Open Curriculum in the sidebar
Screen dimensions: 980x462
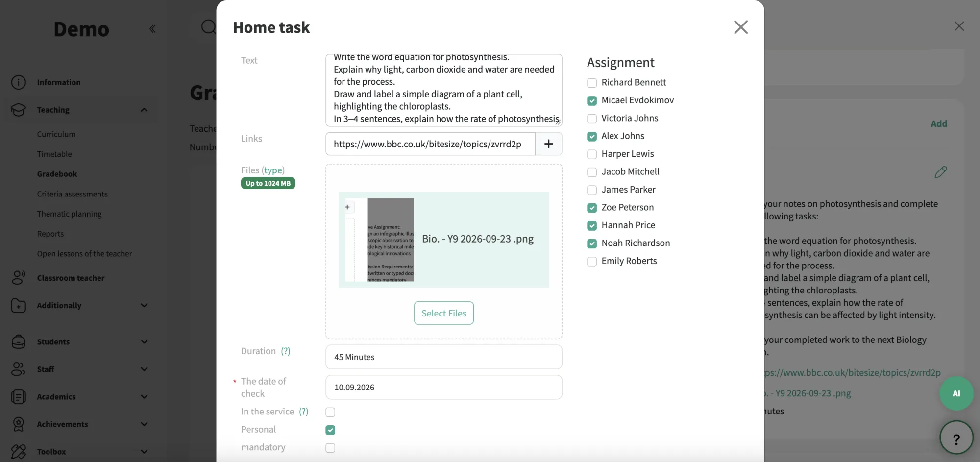(x=56, y=134)
